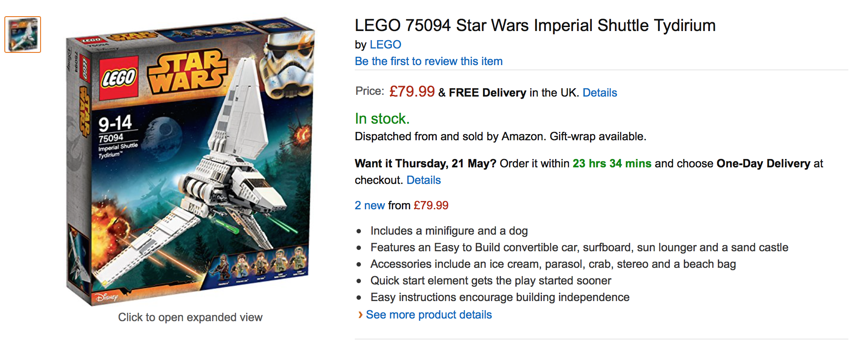The width and height of the screenshot is (868, 343).
Task: Click the Click to open expanded view caption
Action: click(190, 317)
